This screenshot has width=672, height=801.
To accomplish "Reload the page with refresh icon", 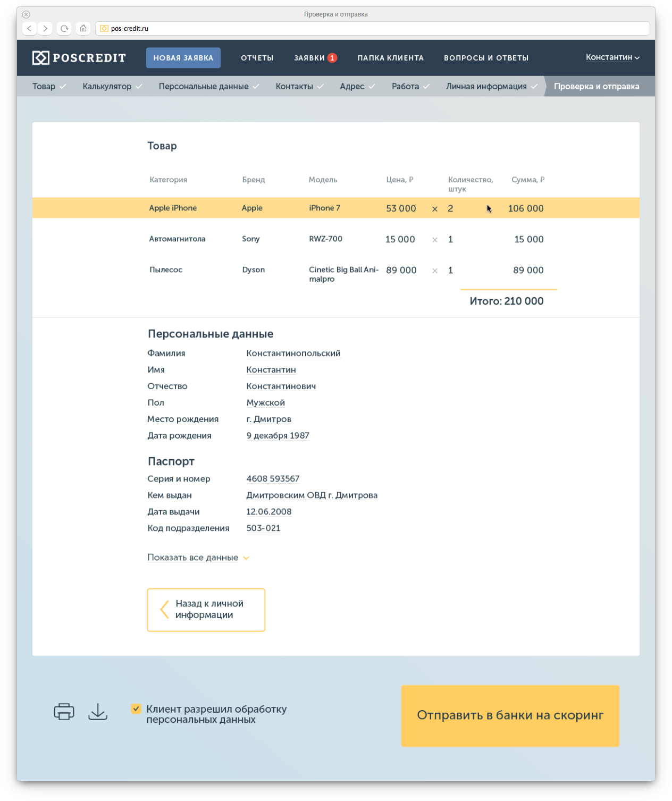I will coord(64,29).
